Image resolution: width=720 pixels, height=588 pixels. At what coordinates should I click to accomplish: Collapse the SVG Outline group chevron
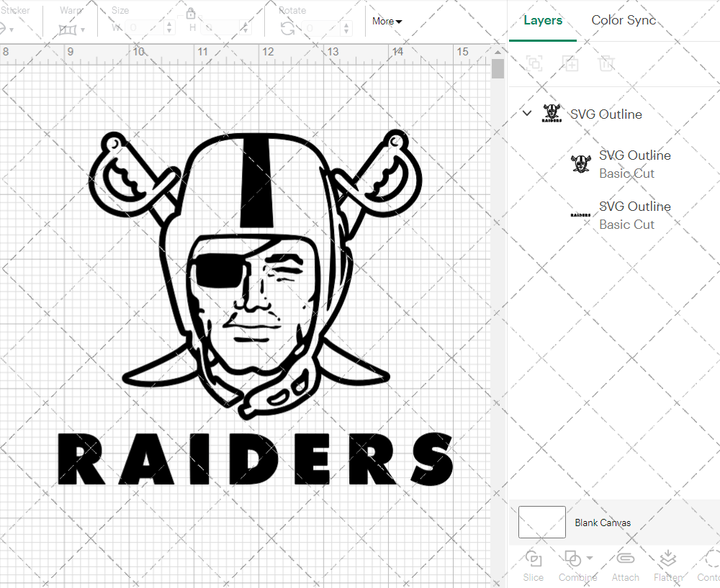click(x=527, y=113)
